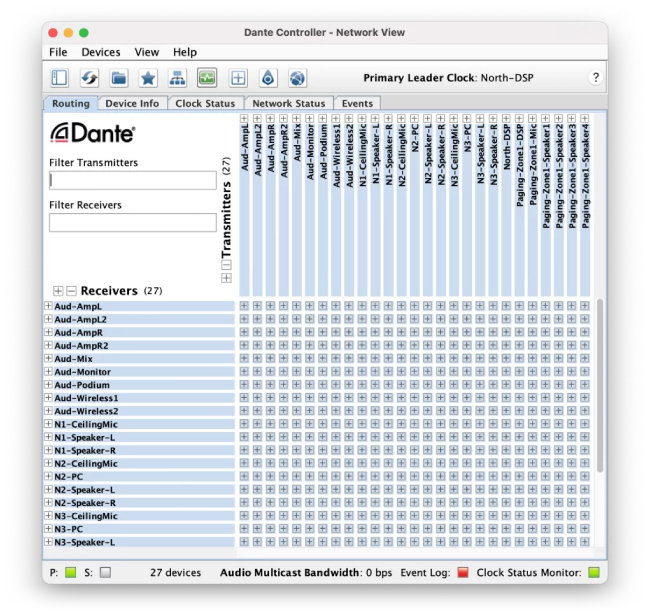The width and height of the screenshot is (650, 610).
Task: Click the red Event Log status indicator
Action: [x=462, y=573]
